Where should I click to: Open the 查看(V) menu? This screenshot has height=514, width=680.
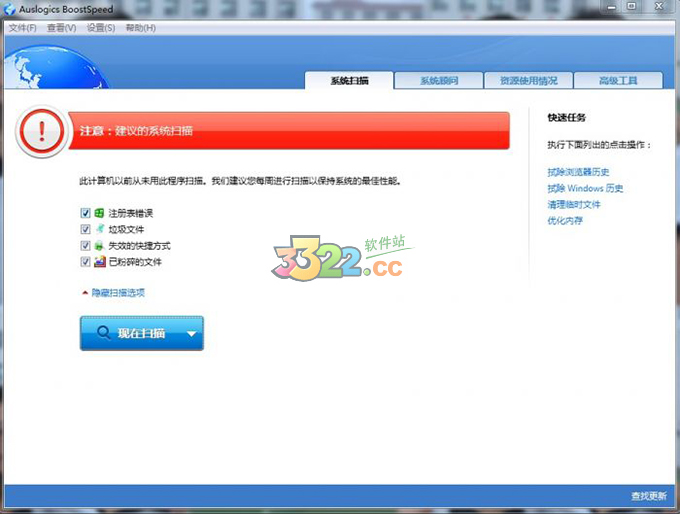click(x=62, y=28)
